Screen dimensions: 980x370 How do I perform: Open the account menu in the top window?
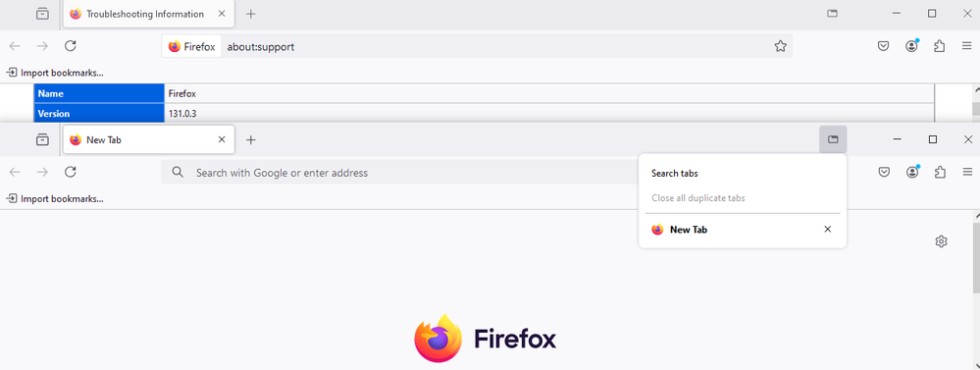pos(912,45)
